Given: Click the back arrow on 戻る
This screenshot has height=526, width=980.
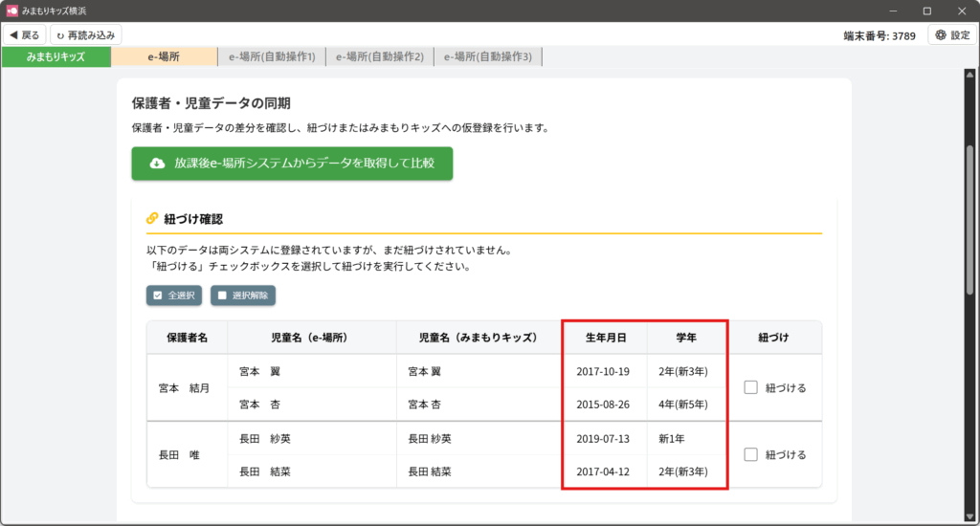Looking at the screenshot, I should coord(13,35).
